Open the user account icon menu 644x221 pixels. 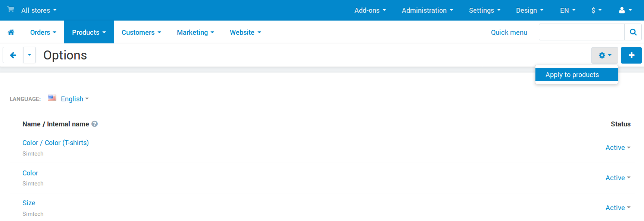pos(625,10)
